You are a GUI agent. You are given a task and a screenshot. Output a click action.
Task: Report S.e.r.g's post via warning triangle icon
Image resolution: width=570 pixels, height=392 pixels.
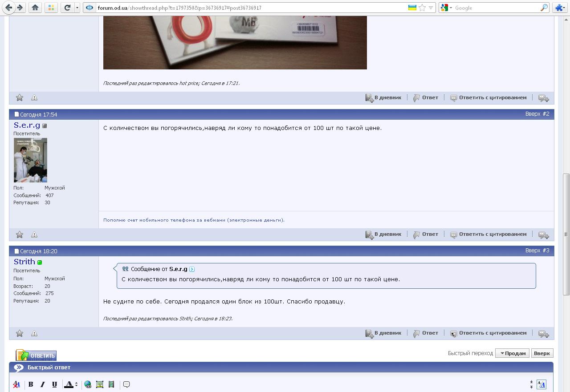point(34,234)
